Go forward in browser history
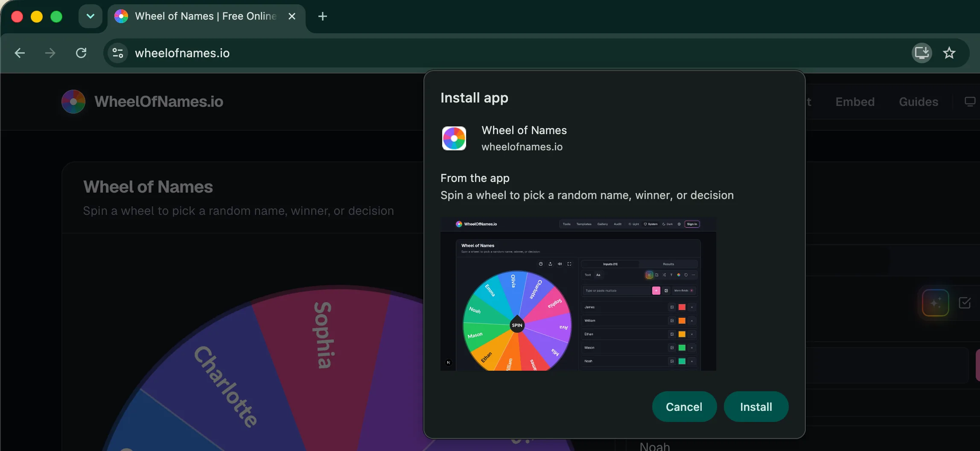This screenshot has width=980, height=451. coord(50,53)
